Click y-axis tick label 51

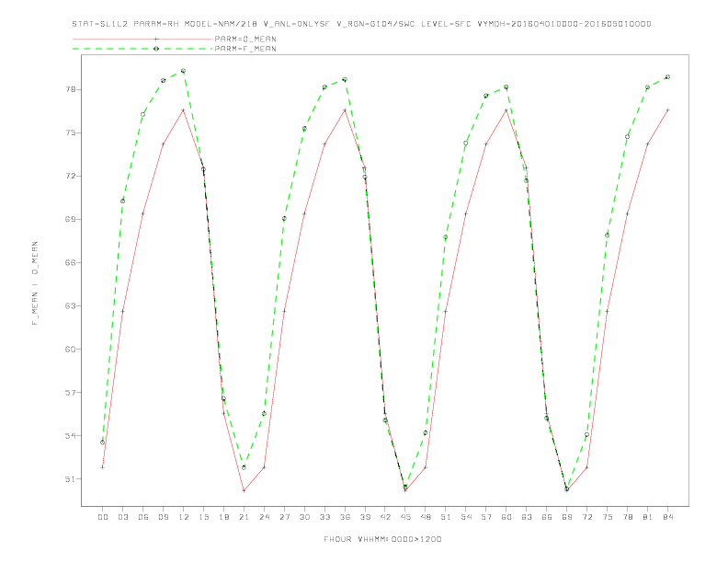pos(70,479)
